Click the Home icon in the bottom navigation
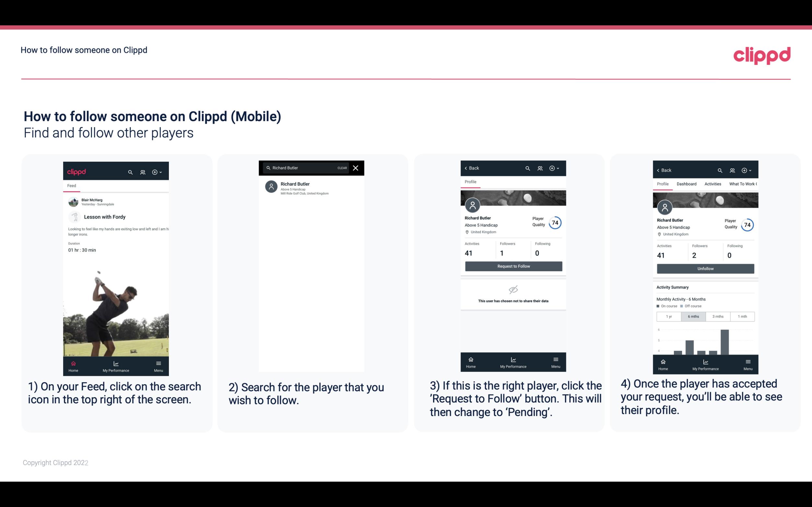 (x=73, y=363)
